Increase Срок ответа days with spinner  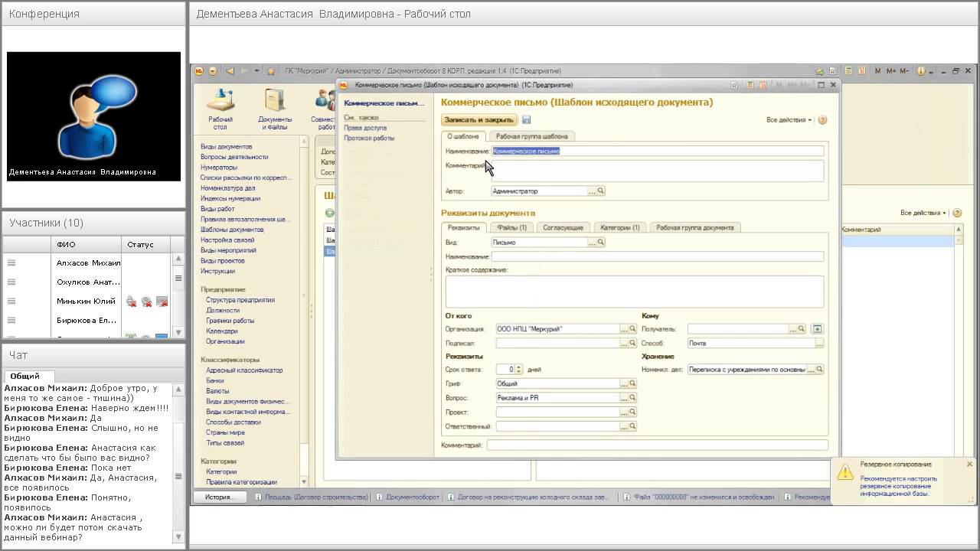click(x=518, y=367)
